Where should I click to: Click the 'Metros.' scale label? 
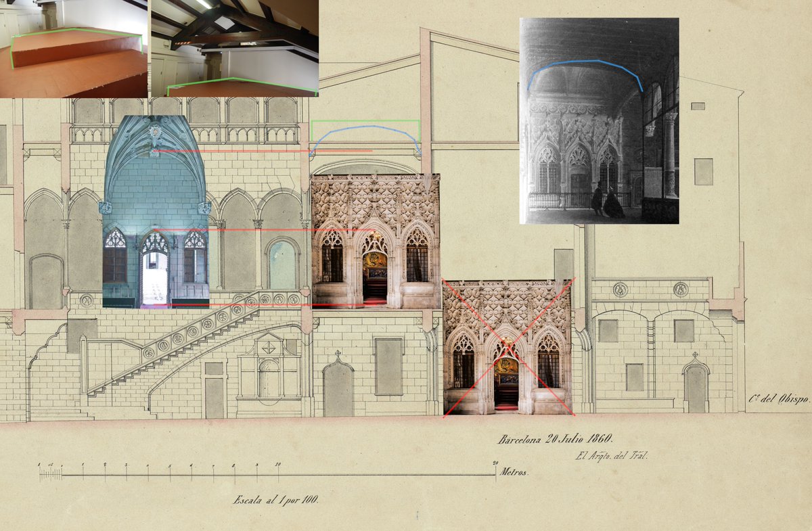514,473
